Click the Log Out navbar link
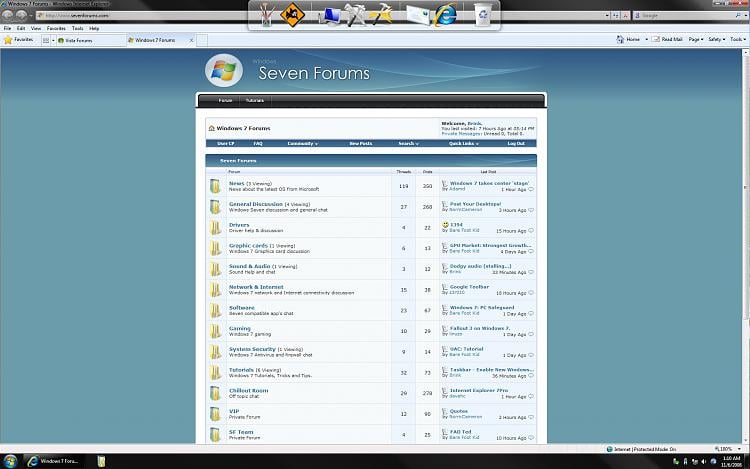The width and height of the screenshot is (750, 469). [x=516, y=143]
